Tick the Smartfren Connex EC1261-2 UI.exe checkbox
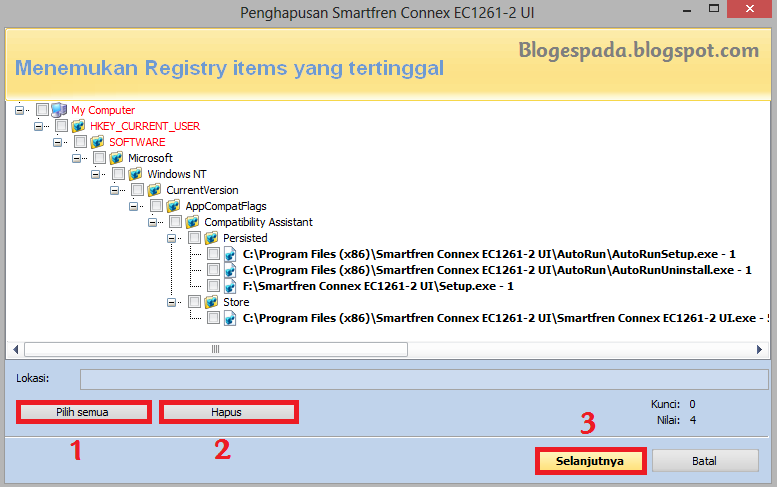 [214, 318]
